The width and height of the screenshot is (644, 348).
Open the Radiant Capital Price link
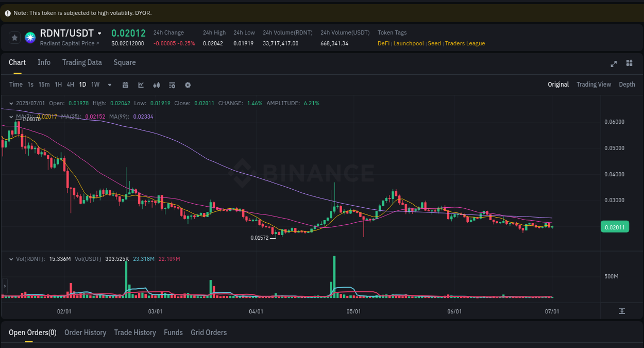pyautogui.click(x=68, y=43)
